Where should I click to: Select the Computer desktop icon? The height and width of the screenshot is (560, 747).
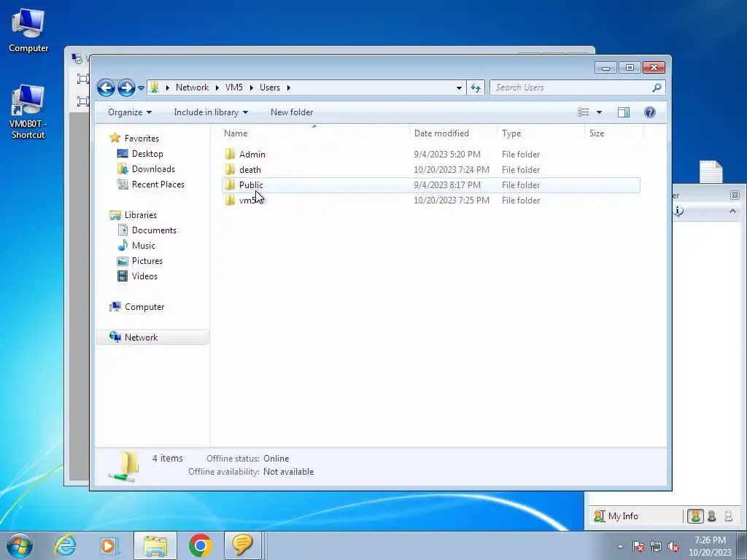click(x=28, y=31)
